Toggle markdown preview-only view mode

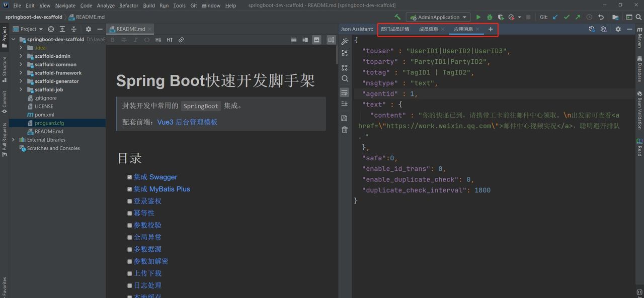coord(317,40)
